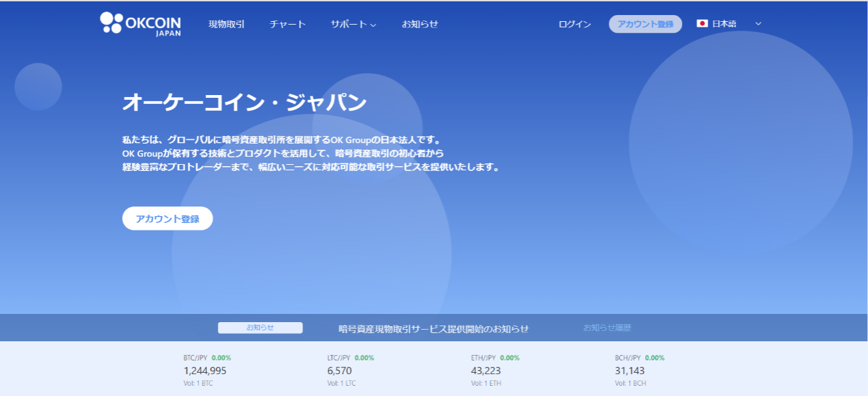The height and width of the screenshot is (396, 868).
Task: Click the ETH price 43,223
Action: point(486,371)
